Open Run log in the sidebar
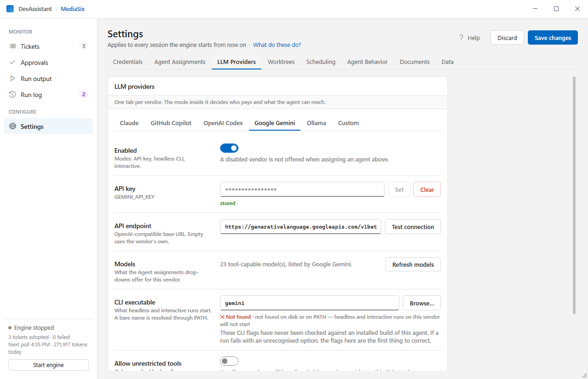Screen dimensions: 588x379 point(48,95)
